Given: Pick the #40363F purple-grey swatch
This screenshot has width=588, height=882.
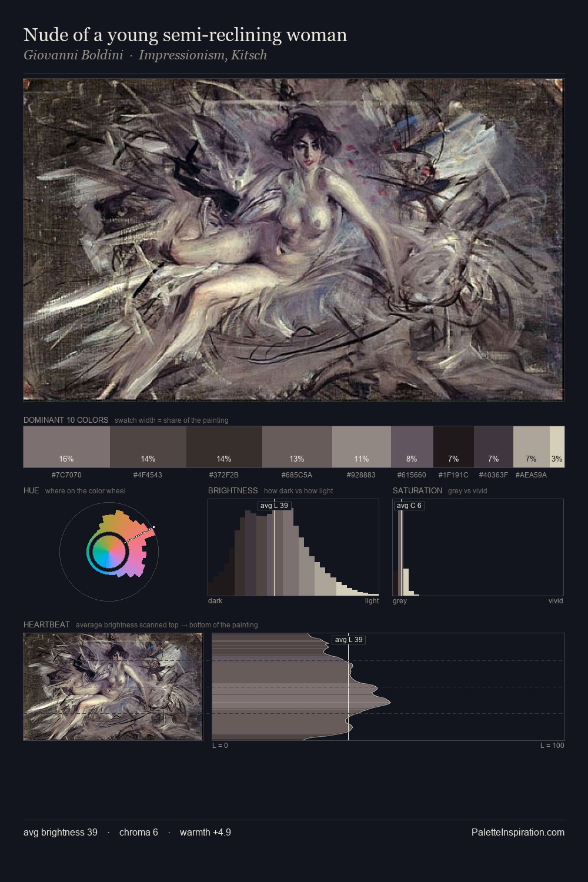Looking at the screenshot, I should (x=493, y=447).
